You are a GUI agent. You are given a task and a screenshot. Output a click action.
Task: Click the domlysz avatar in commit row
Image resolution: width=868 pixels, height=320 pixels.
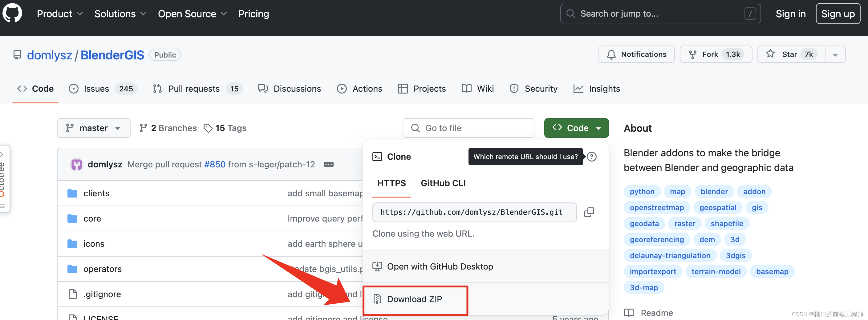coord(76,165)
